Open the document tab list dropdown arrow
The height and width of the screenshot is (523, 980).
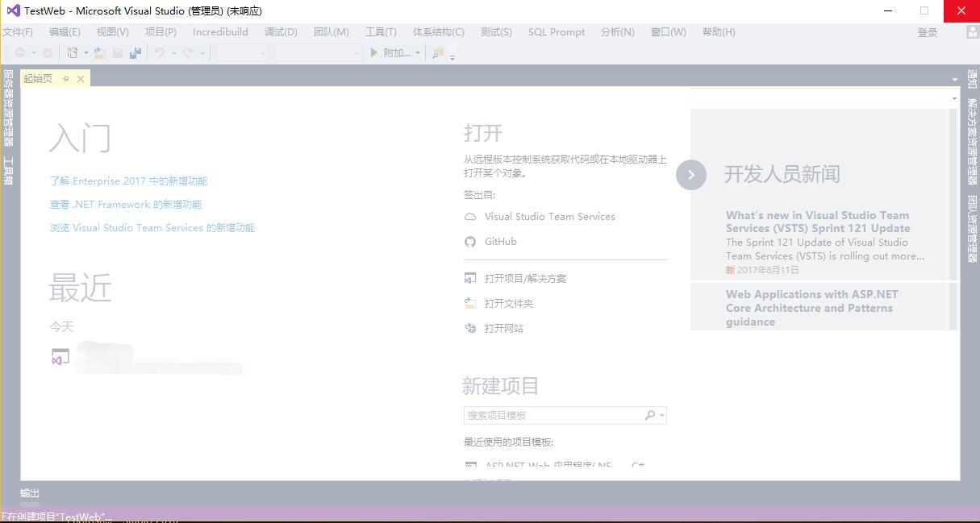click(955, 79)
